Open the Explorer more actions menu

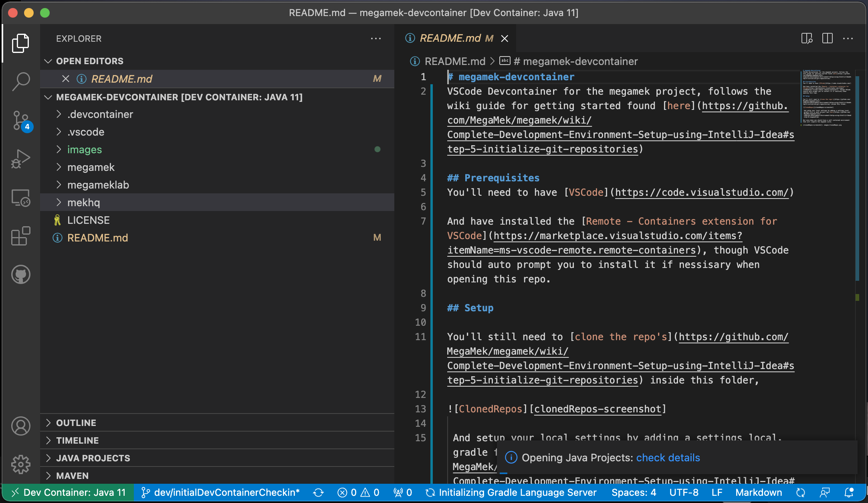tap(376, 39)
